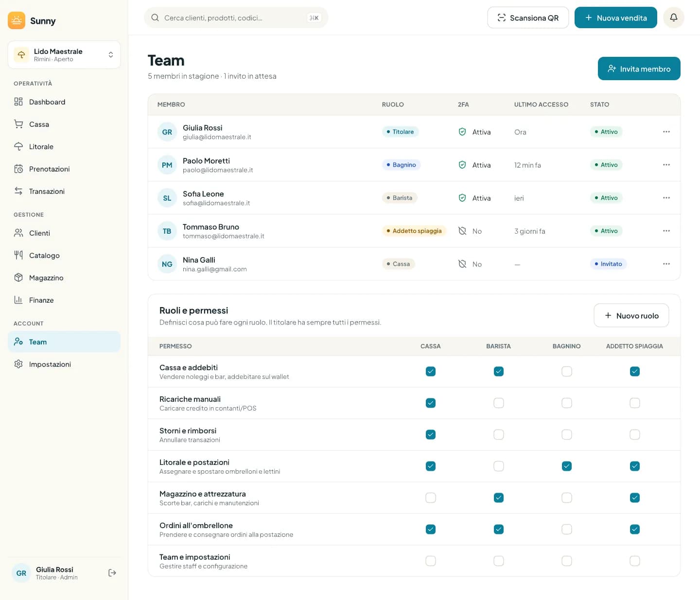This screenshot has width=700, height=600.
Task: Open Magazzino in the sidebar
Action: [x=64, y=278]
